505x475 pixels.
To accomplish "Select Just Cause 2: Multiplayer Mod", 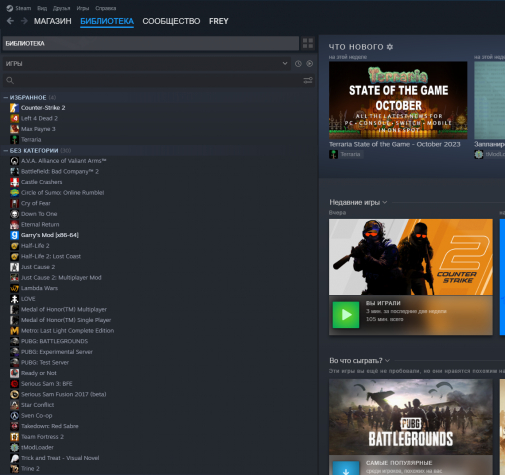I will pyautogui.click(x=61, y=278).
